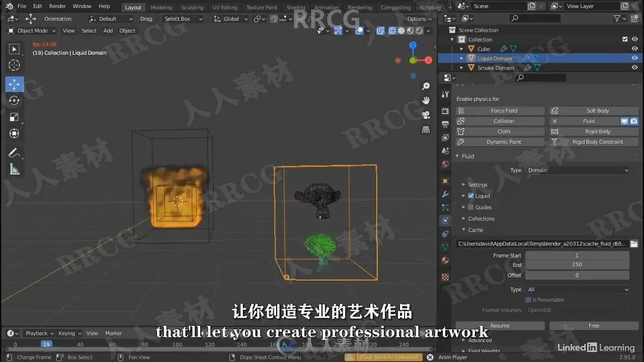Open the fluid Type Domain dropdown
644x362 pixels.
pos(578,170)
